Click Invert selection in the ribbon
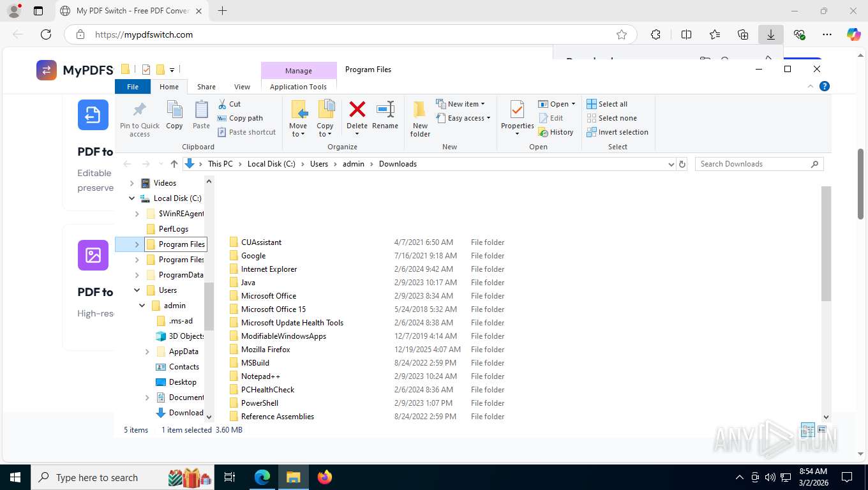Image resolution: width=868 pixels, height=490 pixels. point(617,132)
